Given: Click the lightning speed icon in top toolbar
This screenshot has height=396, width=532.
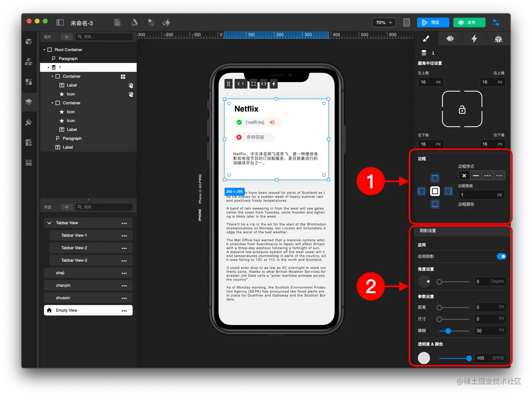Looking at the screenshot, I should point(166,23).
